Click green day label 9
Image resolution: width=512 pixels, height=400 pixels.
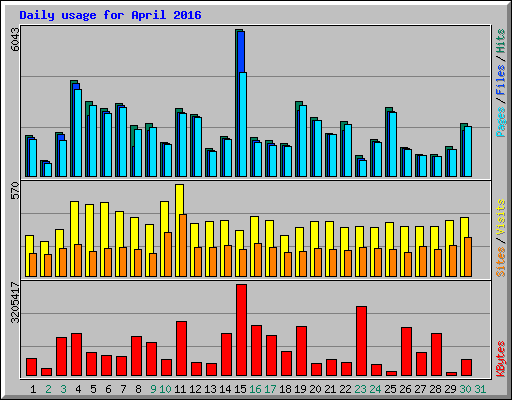click(153, 389)
